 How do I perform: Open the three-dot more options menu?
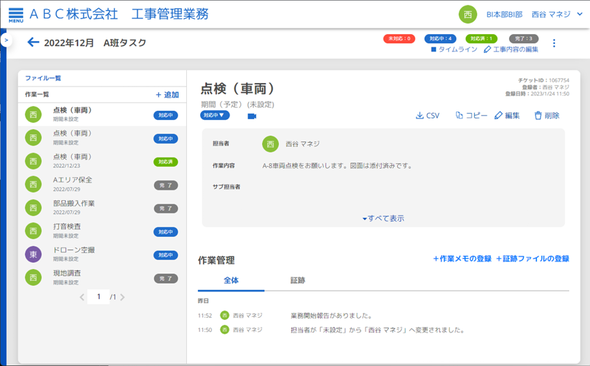point(554,43)
